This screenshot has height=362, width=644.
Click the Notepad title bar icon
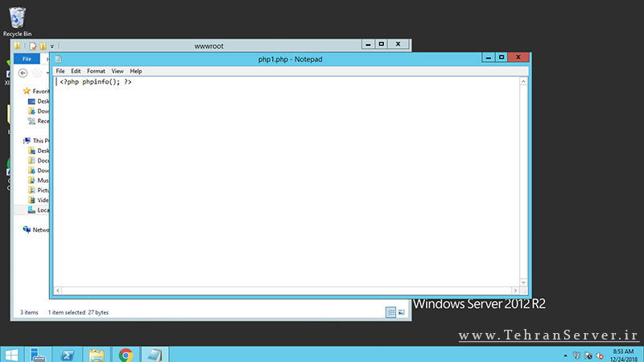click(x=59, y=59)
